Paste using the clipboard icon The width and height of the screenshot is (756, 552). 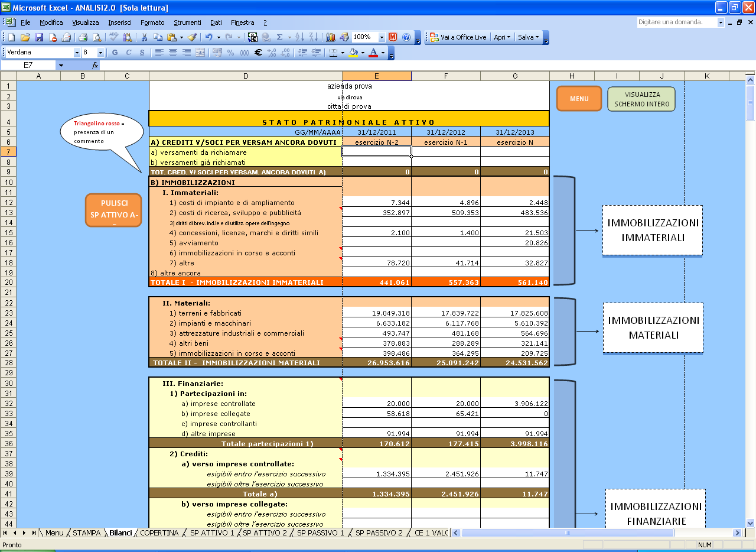[172, 37]
